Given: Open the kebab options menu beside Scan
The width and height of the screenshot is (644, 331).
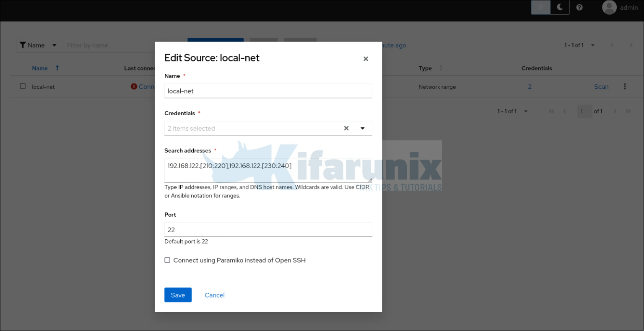Looking at the screenshot, I should [625, 86].
